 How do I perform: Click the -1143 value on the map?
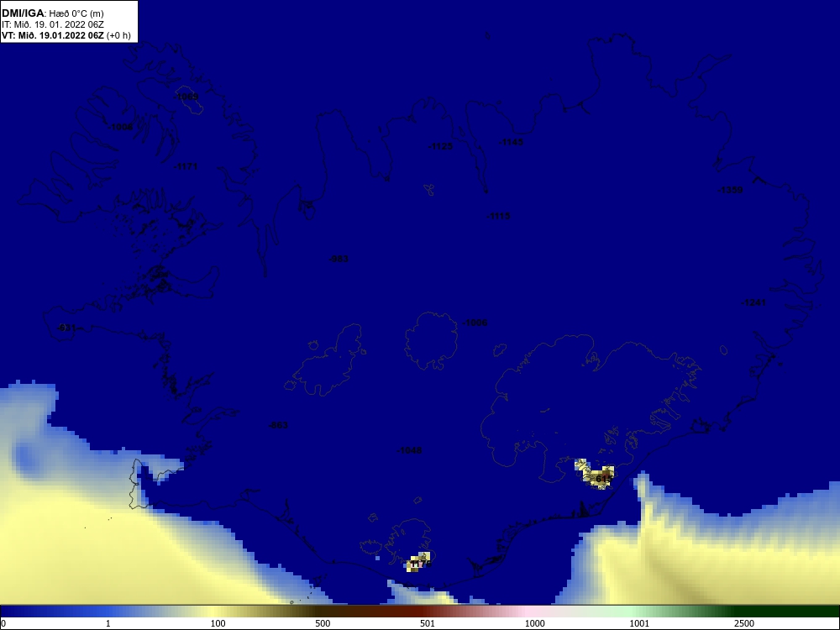[x=511, y=142]
